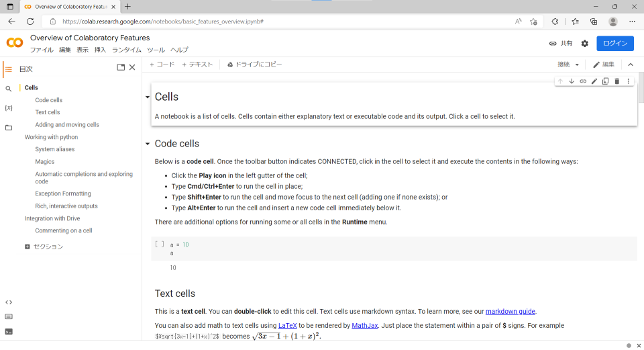
Task: Open the variables {x} panel
Action: coord(9,107)
